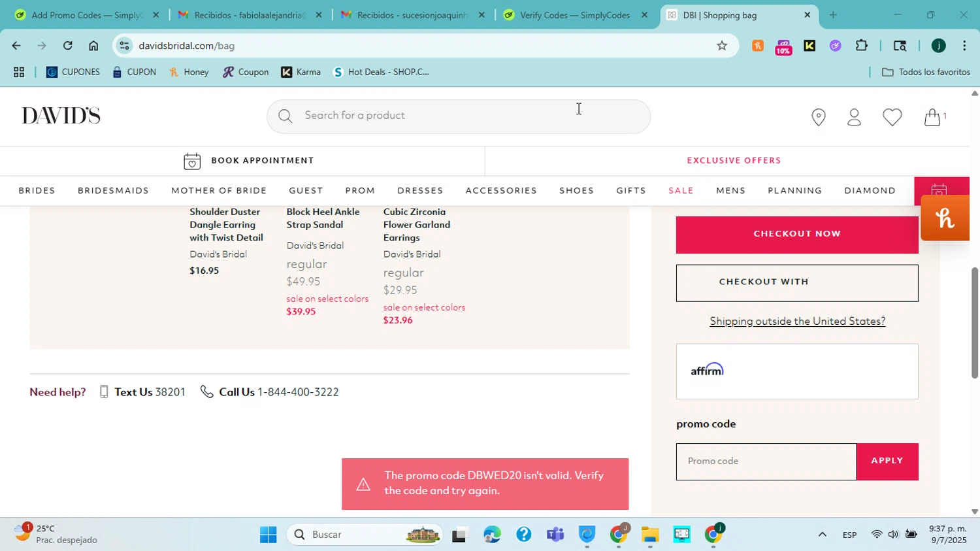Open the DIAMOND menu
This screenshot has height=551, width=980.
tap(870, 191)
